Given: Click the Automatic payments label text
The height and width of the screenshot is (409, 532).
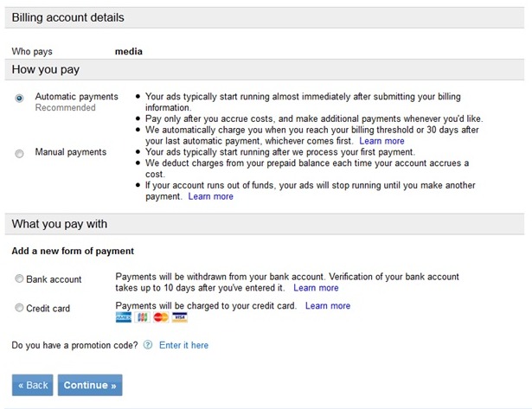Looking at the screenshot, I should click(x=77, y=97).
